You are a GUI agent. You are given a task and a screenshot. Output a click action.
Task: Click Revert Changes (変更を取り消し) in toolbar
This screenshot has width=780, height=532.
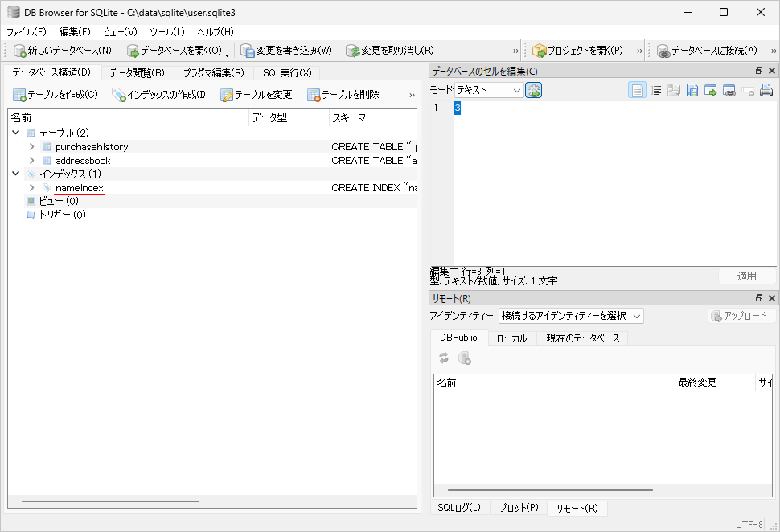coord(390,51)
